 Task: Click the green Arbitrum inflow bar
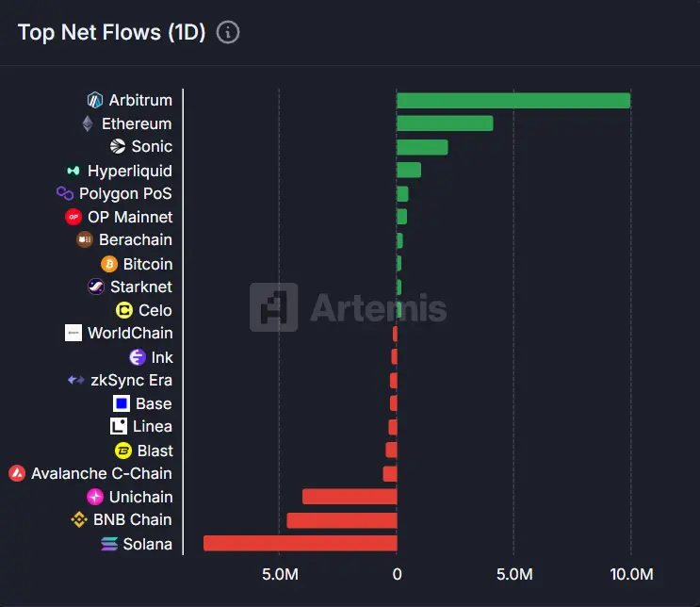513,101
